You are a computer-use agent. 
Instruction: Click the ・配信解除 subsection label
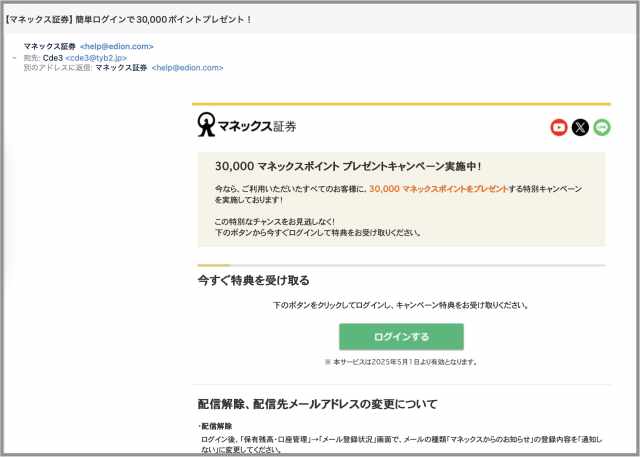point(216,426)
